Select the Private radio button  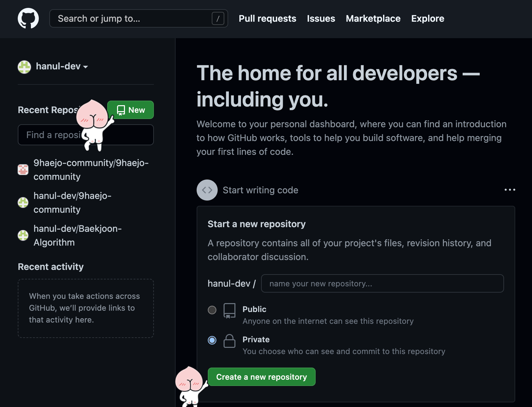[212, 340]
